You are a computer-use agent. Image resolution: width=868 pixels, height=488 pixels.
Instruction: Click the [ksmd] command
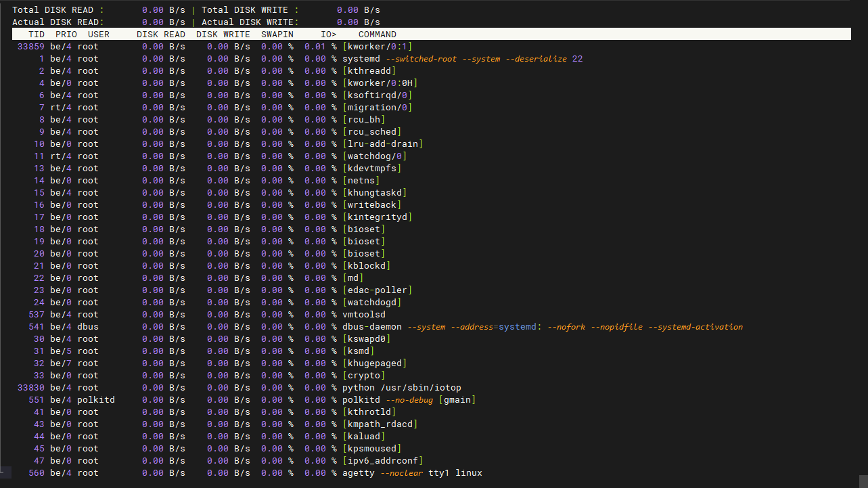[359, 351]
